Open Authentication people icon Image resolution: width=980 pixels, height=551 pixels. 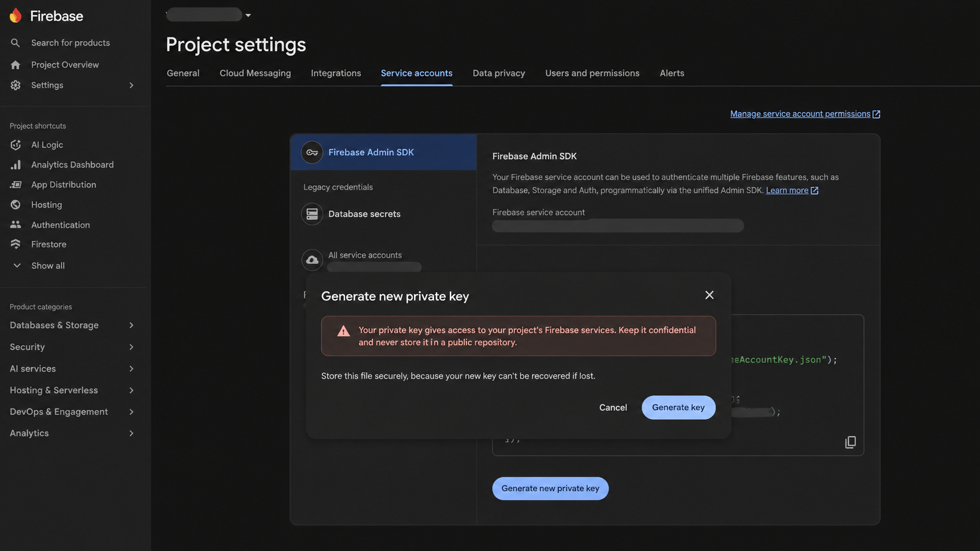15,225
